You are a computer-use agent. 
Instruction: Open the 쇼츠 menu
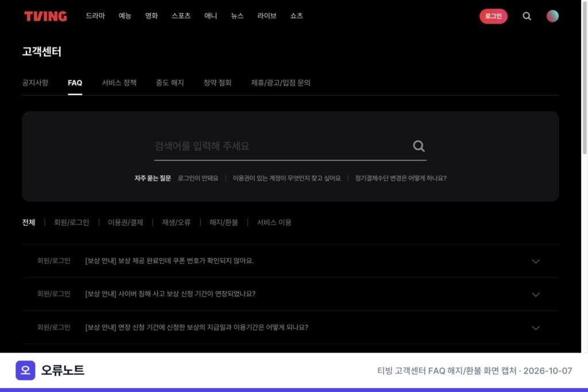tap(297, 15)
